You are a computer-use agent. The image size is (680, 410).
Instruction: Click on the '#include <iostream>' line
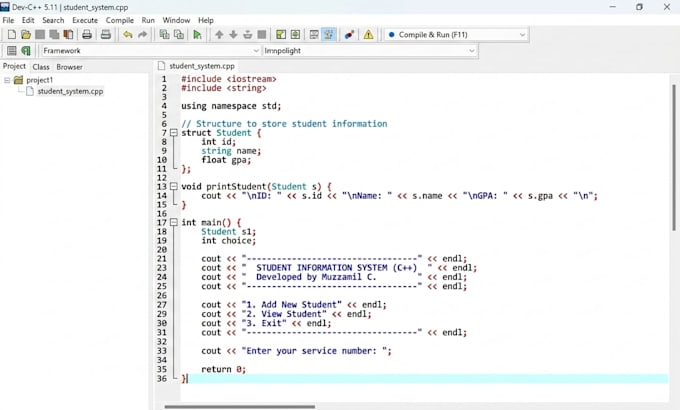(x=229, y=79)
